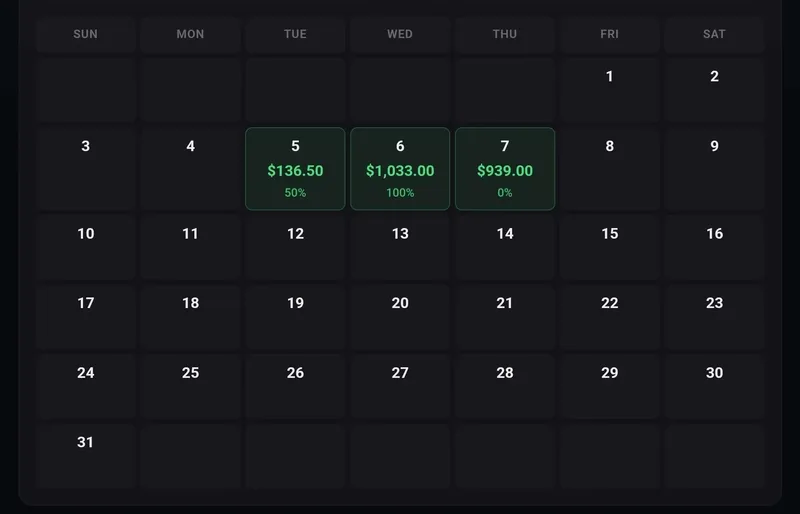
Task: Click the SUN column header
Action: tap(86, 34)
